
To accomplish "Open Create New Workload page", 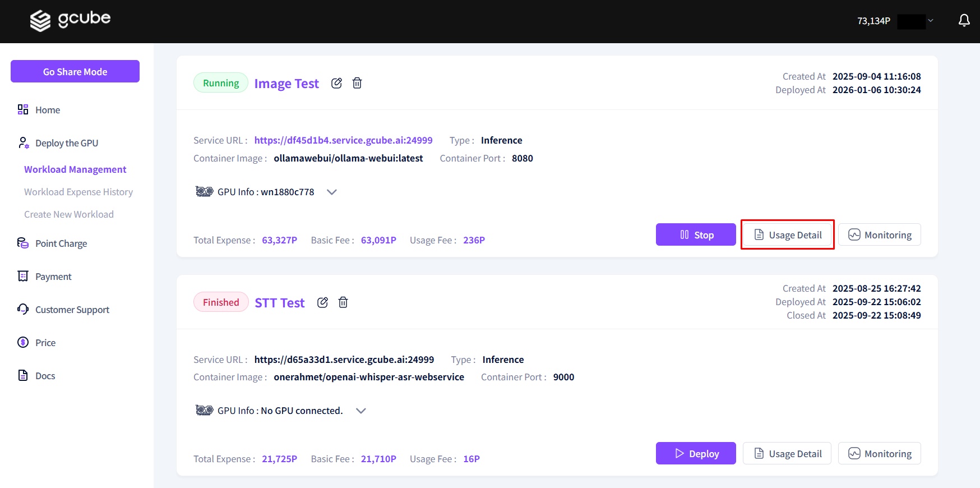I will 69,214.
